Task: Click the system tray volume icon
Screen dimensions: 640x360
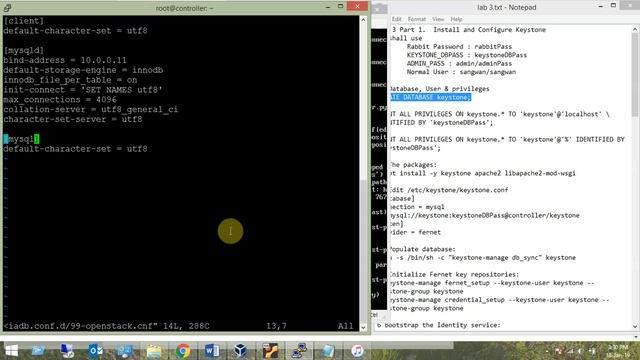Action: [580, 351]
